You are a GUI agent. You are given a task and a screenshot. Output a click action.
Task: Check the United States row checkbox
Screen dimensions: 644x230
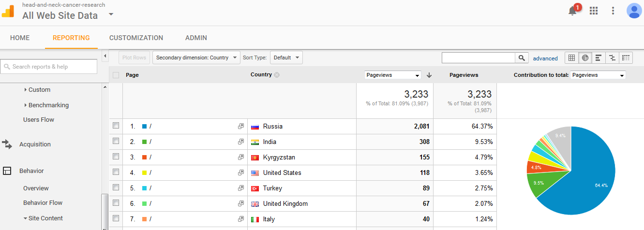116,172
